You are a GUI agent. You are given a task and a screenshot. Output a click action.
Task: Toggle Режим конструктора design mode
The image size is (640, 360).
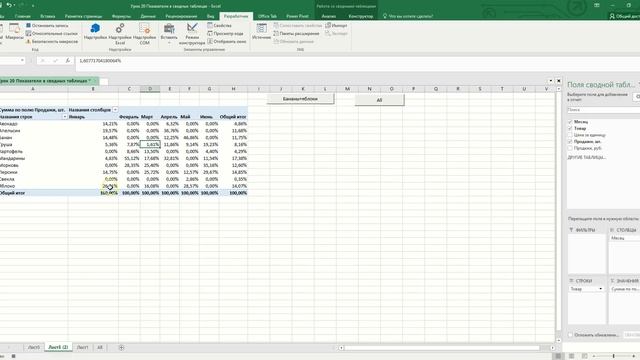pos(192,33)
